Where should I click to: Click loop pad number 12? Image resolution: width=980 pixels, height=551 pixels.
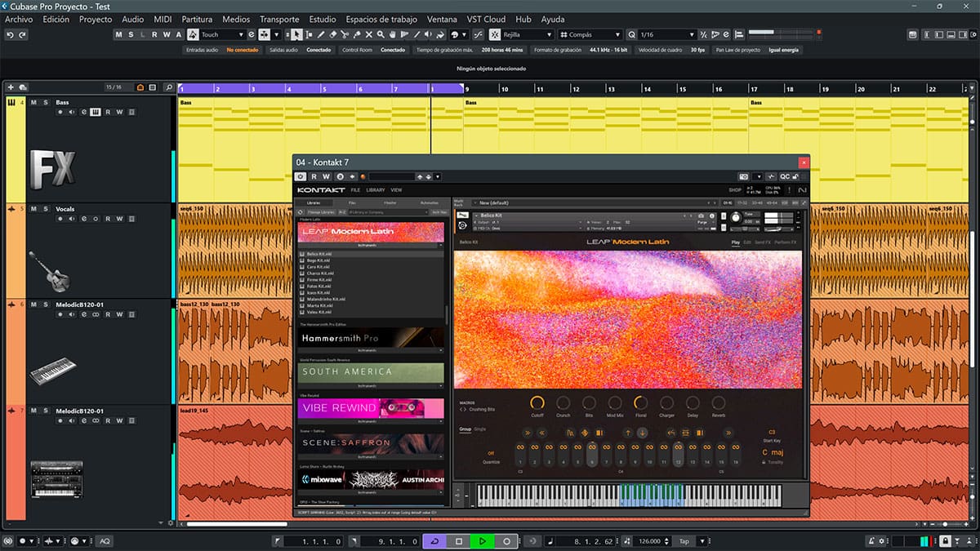(x=678, y=453)
